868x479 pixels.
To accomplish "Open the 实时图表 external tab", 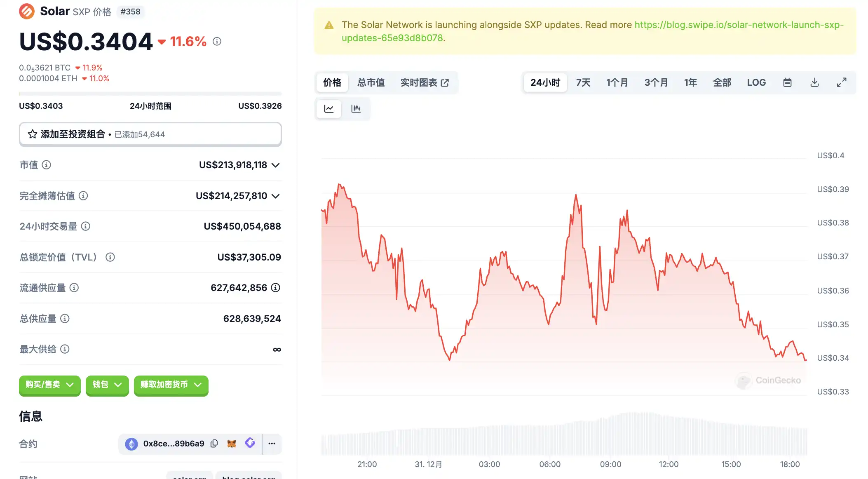I will [425, 82].
